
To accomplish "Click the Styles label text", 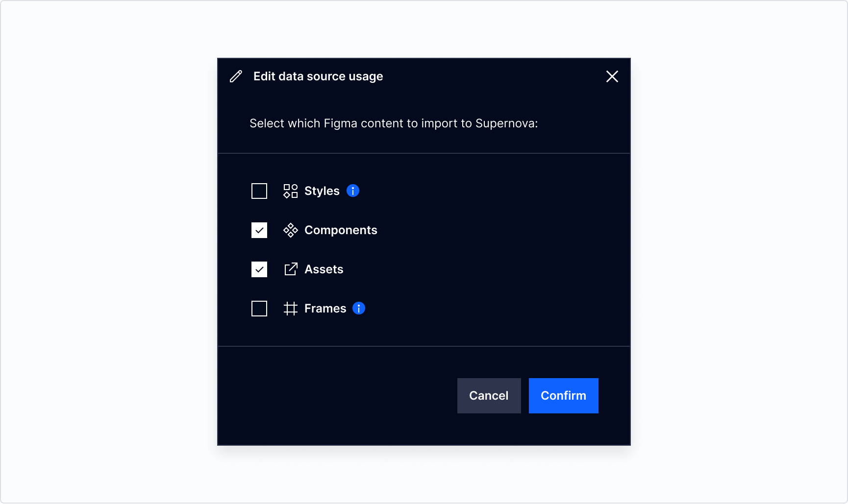I will 322,191.
